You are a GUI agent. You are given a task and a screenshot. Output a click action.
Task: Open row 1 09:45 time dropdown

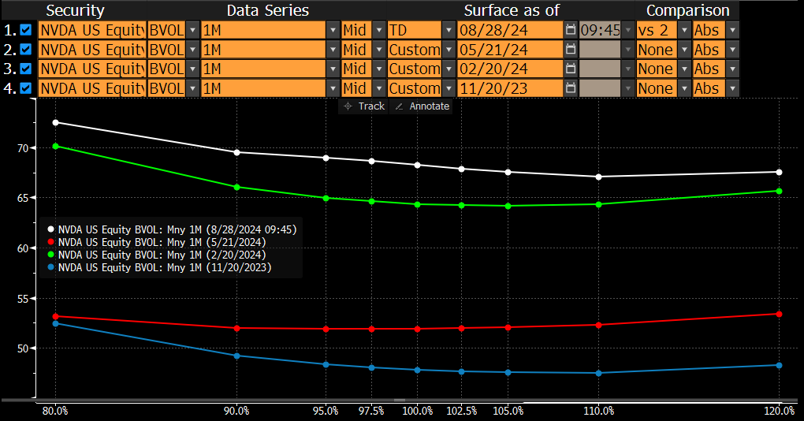[x=628, y=30]
